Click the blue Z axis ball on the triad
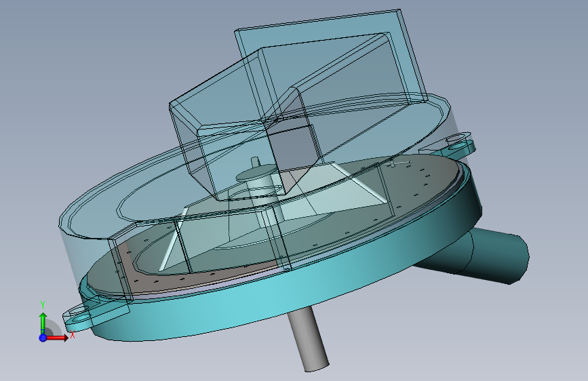588x381 pixels. [43, 338]
